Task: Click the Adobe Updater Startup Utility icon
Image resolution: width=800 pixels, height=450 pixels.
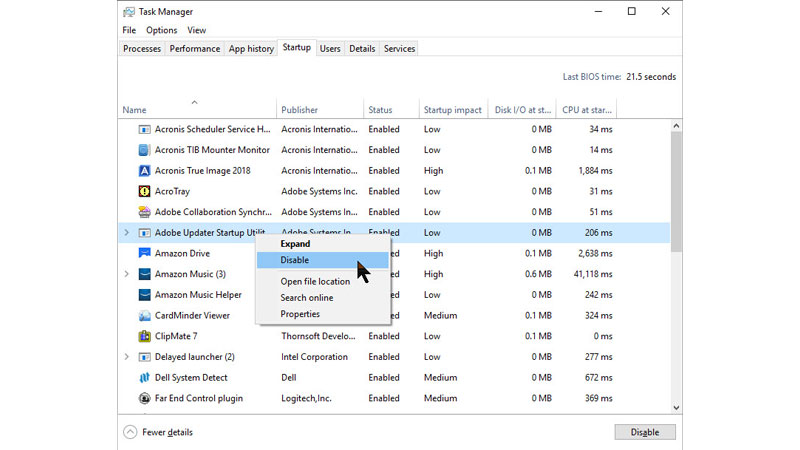Action: point(144,233)
